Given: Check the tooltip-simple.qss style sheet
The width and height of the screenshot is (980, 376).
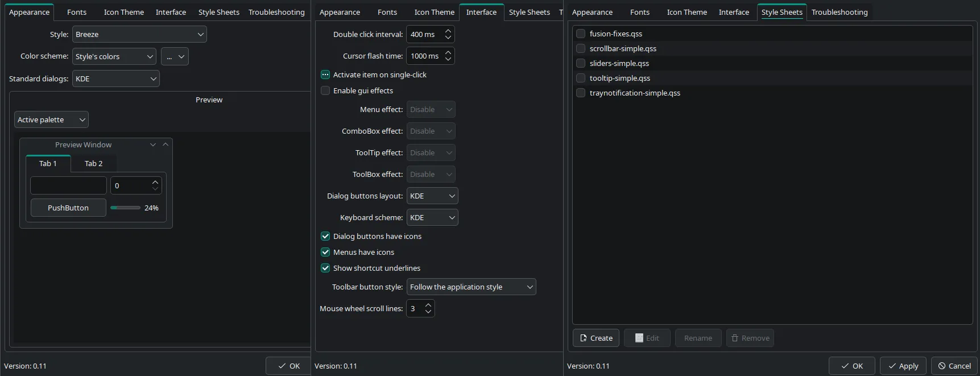Looking at the screenshot, I should [x=581, y=78].
